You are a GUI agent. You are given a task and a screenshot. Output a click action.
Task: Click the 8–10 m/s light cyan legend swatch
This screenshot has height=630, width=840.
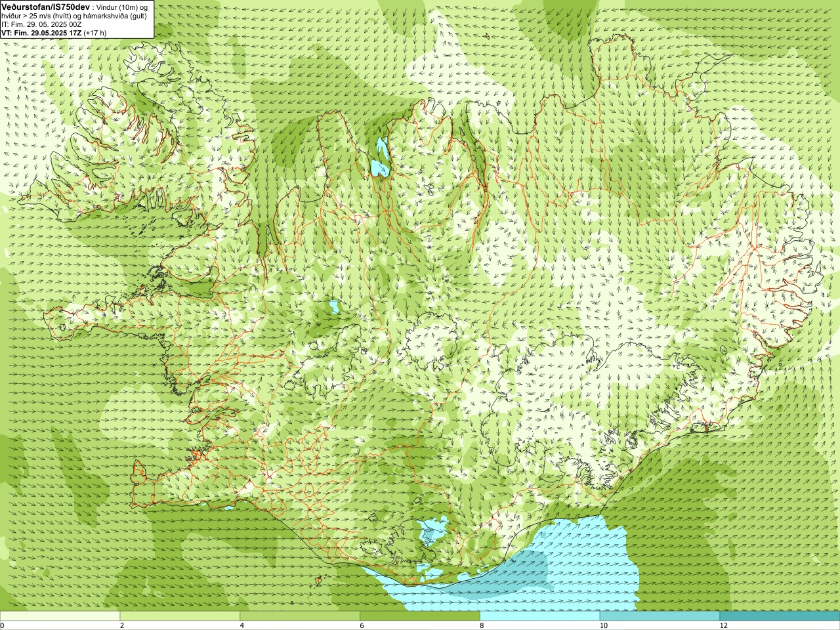pos(540,616)
